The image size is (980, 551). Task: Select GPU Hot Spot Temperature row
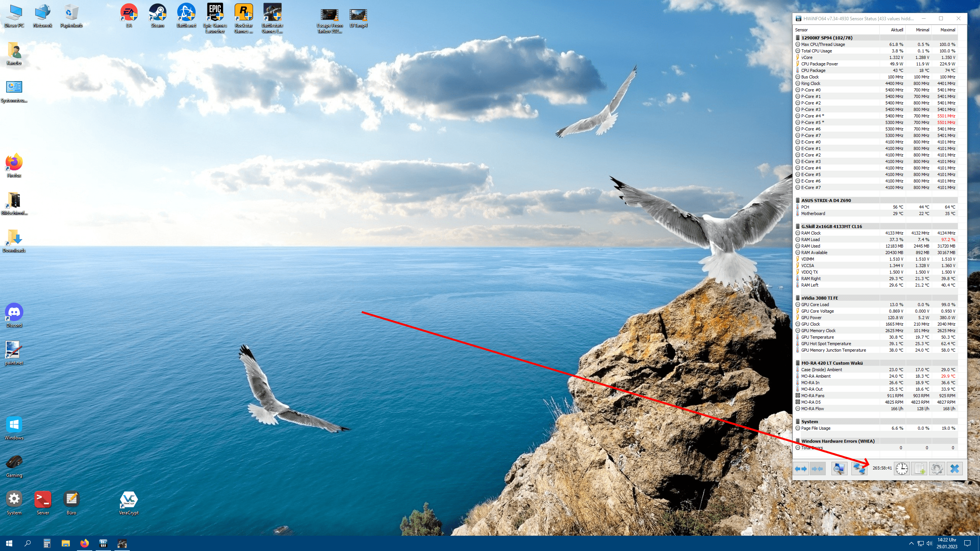(875, 344)
